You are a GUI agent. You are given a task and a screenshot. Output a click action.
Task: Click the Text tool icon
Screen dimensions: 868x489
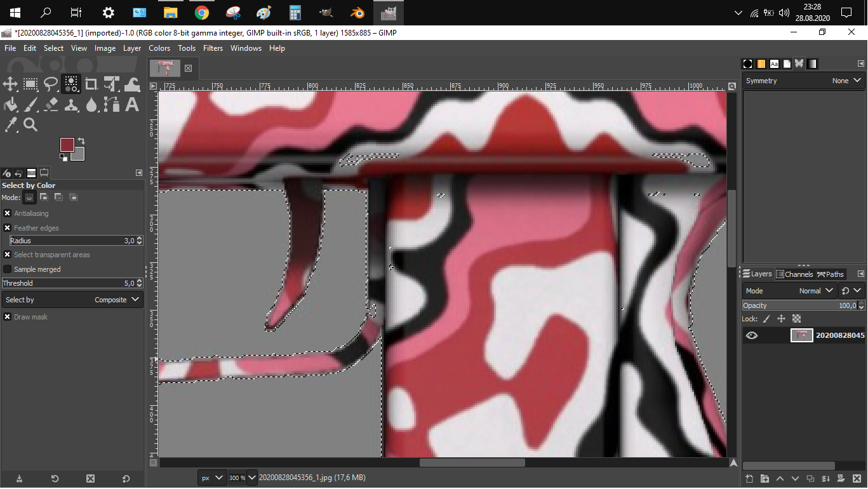[x=132, y=104]
